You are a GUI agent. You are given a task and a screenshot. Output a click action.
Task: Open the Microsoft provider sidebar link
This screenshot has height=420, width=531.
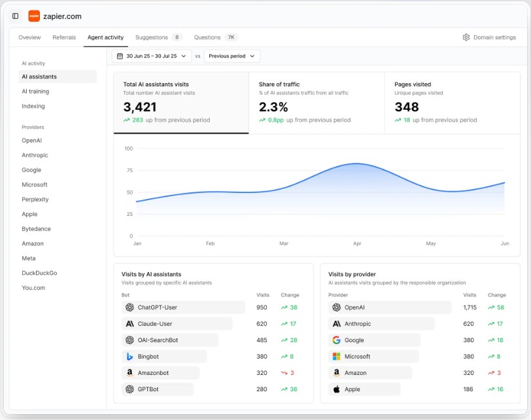coord(35,184)
